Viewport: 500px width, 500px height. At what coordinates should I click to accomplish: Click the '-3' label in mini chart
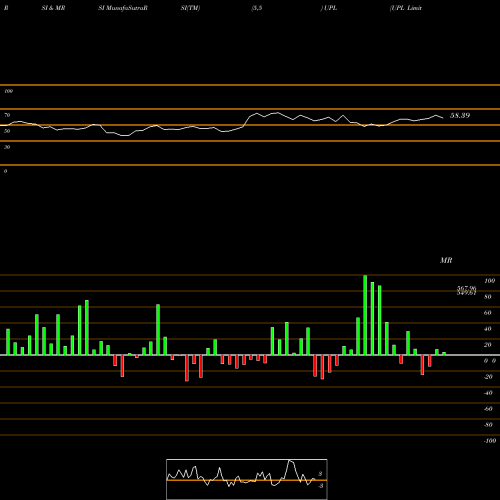[320, 486]
